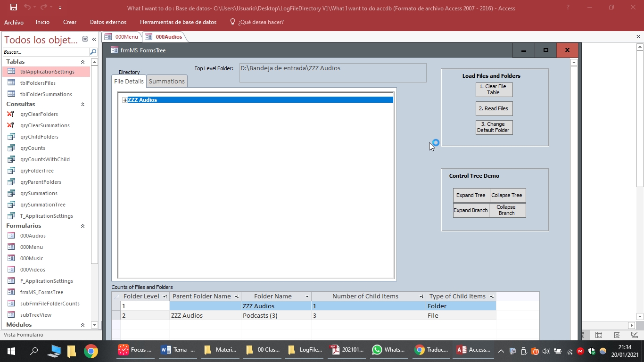Open the Crear ribbon tab
Image resolution: width=644 pixels, height=362 pixels.
coord(70,22)
